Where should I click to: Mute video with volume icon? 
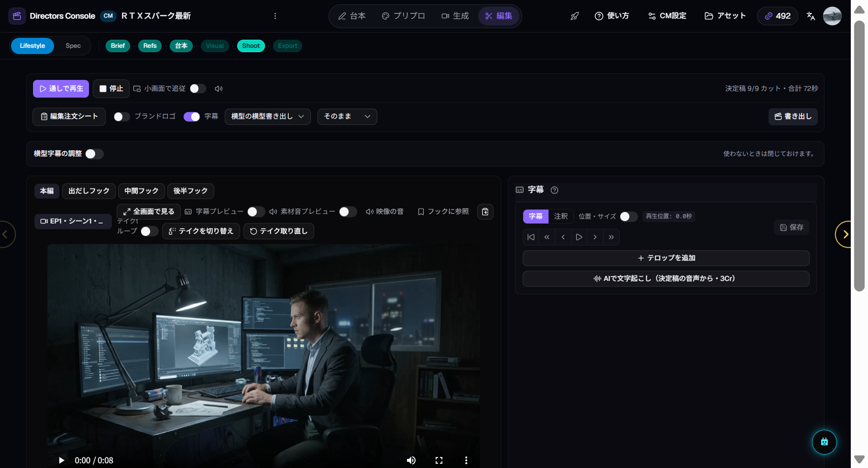(411, 460)
